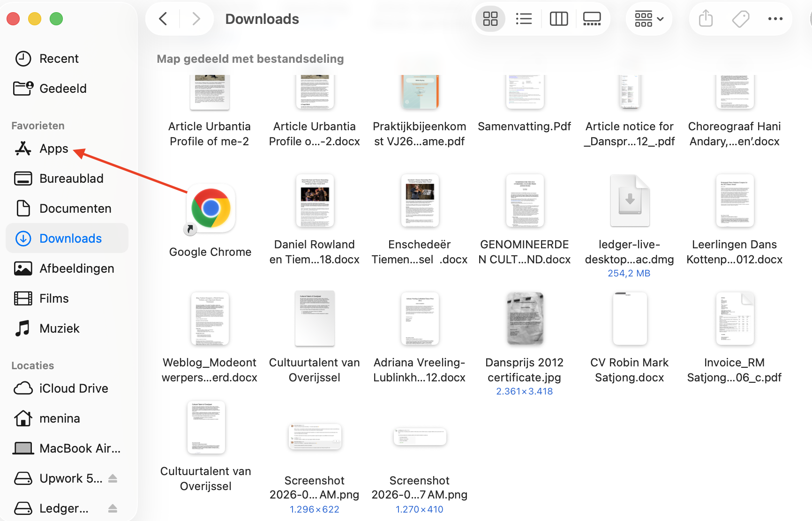
Task: Navigate back with the back arrow
Action: point(163,19)
